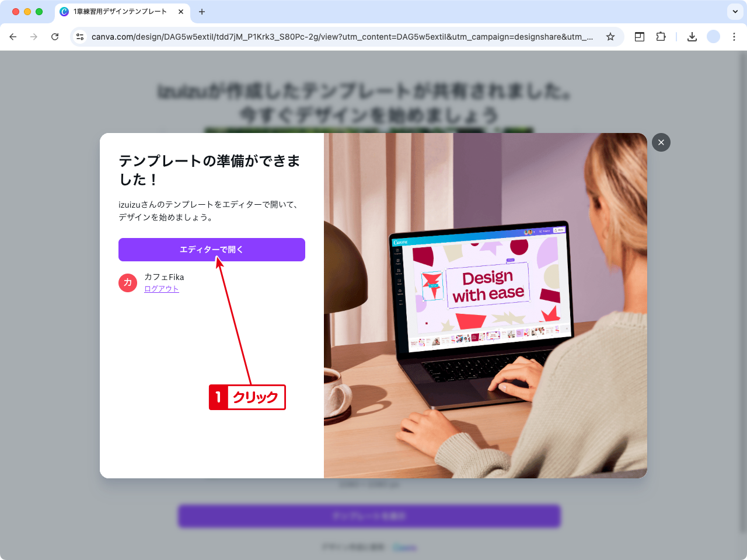Show Chrome downloads

coord(692,37)
